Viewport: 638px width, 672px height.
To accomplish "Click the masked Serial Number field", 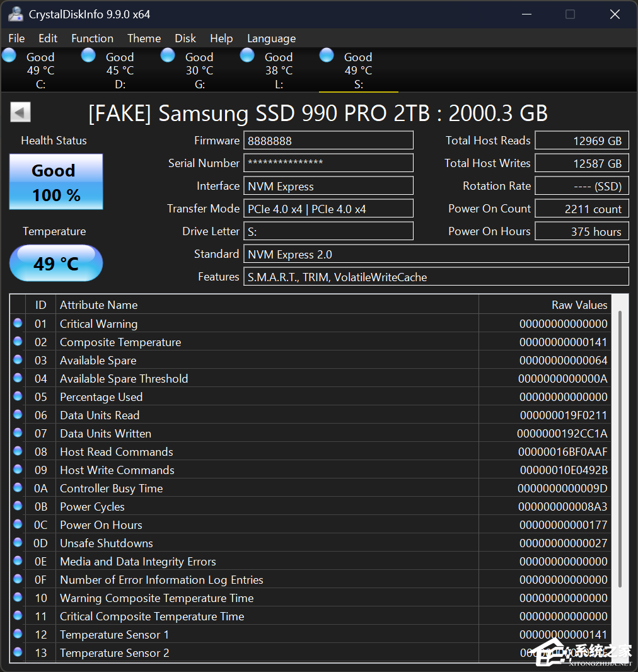I will click(x=328, y=163).
